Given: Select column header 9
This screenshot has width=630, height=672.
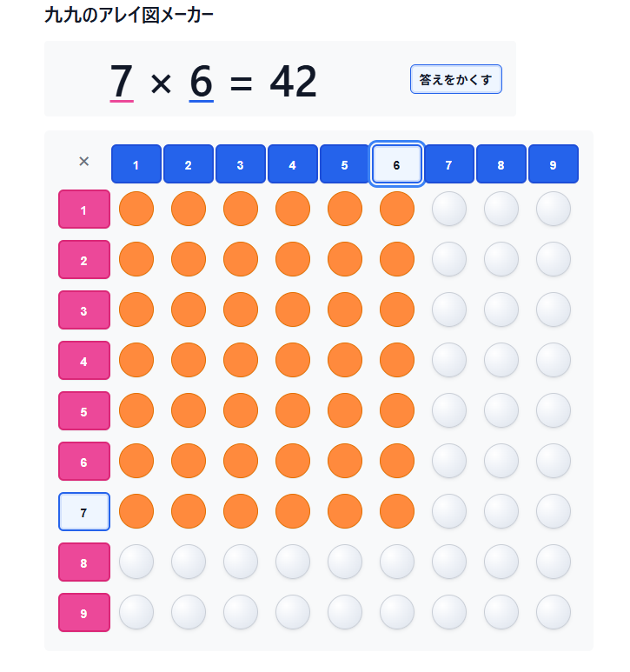Looking at the screenshot, I should pos(554,164).
